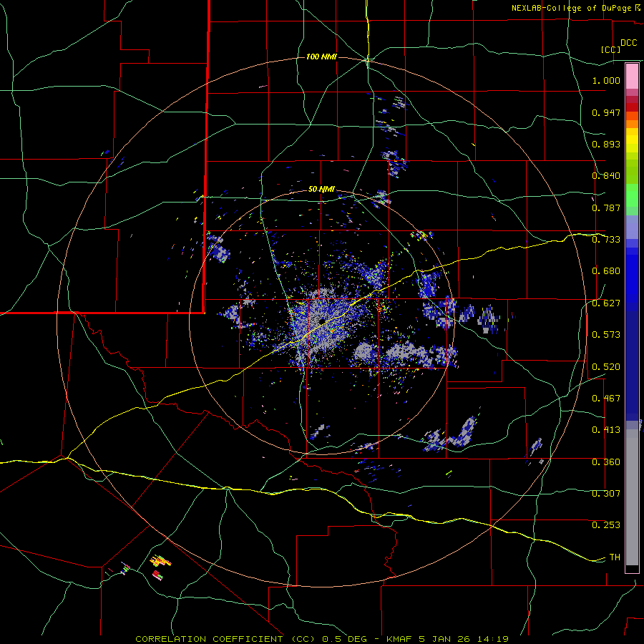Select the 0.733 scale value
This screenshot has height=644, width=644.
coord(606,240)
